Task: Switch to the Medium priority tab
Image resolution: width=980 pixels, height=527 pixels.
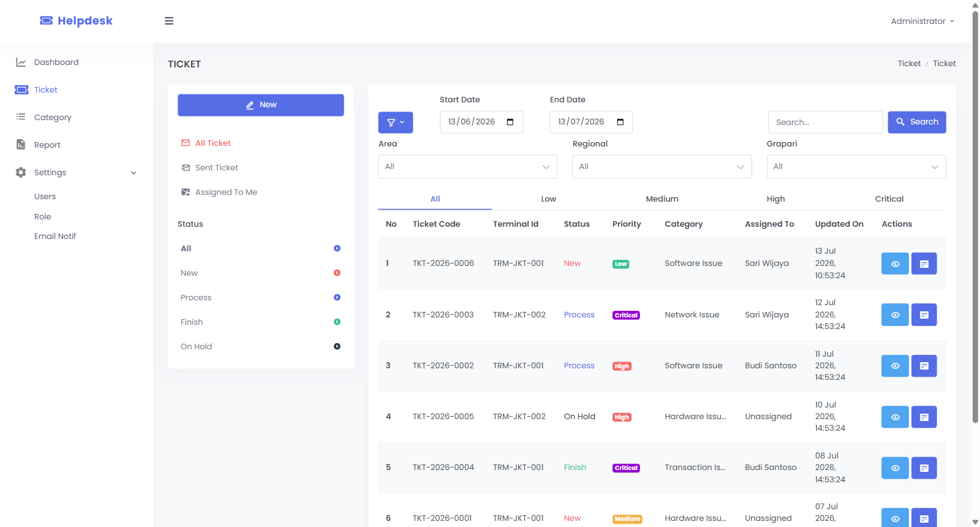Action: 662,199
